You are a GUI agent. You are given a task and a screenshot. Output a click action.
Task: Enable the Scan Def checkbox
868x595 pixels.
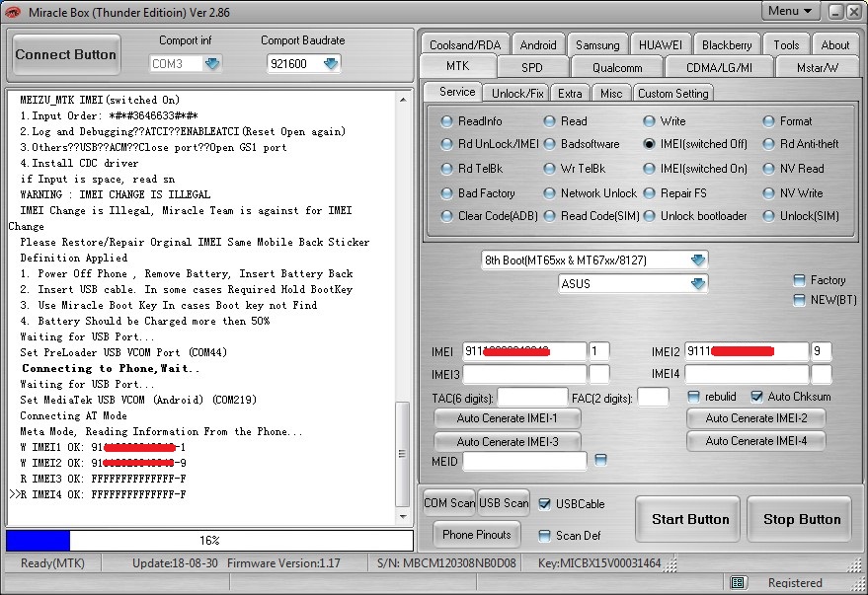coord(545,535)
